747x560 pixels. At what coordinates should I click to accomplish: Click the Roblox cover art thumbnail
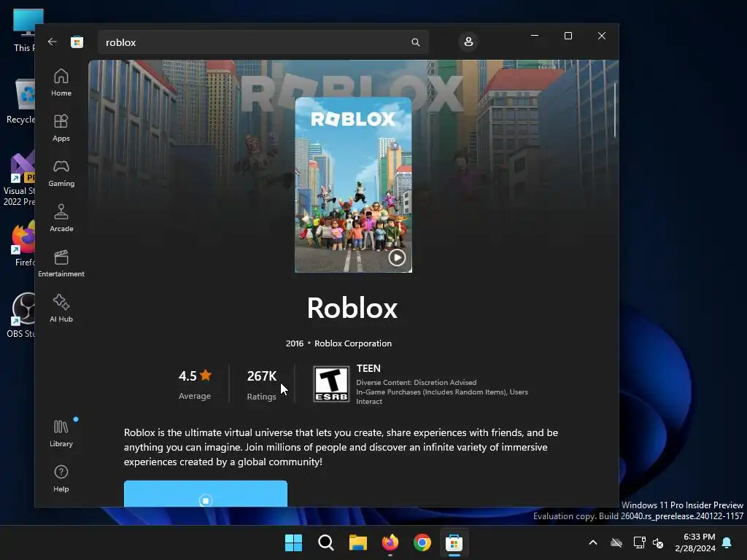353,184
